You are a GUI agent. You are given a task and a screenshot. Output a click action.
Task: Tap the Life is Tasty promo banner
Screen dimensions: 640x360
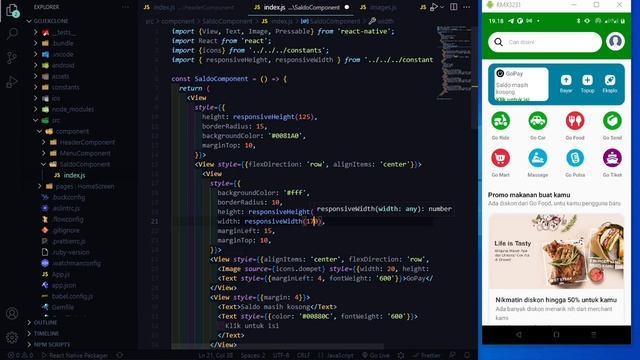tap(556, 251)
